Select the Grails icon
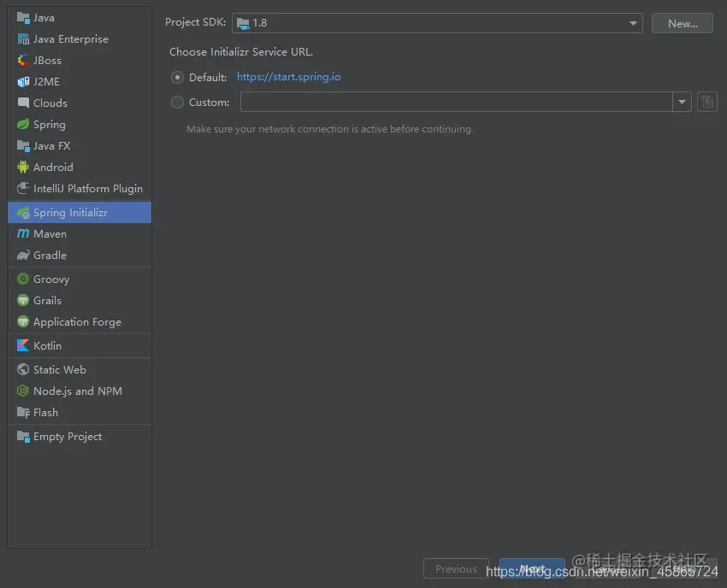727x588 pixels. tap(23, 300)
